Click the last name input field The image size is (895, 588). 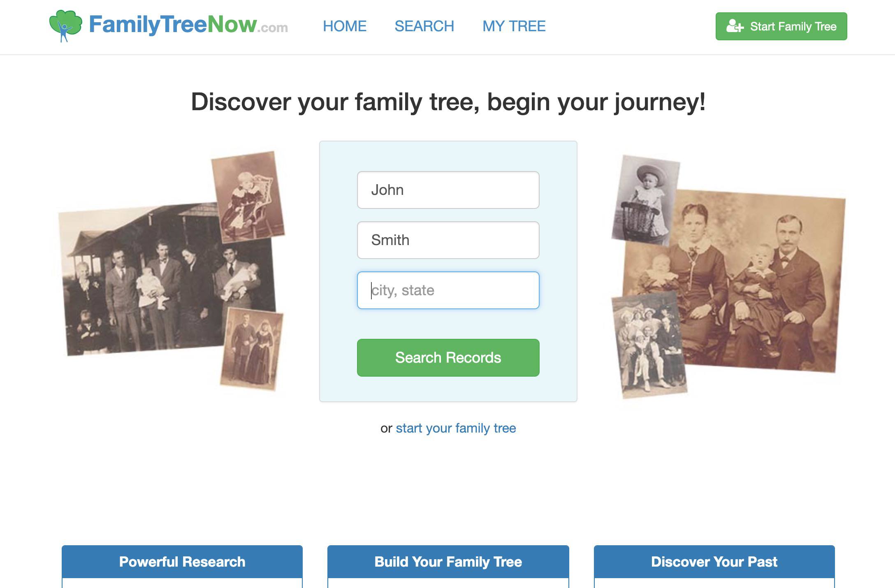click(447, 240)
